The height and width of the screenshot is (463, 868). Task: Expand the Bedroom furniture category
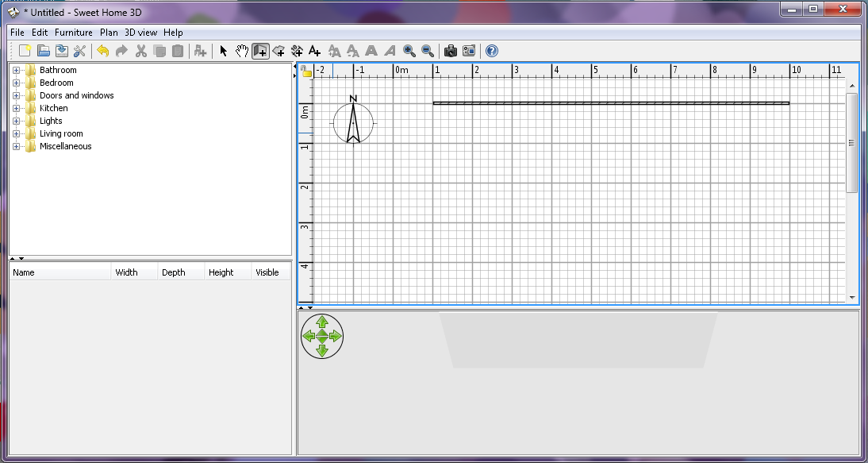click(x=16, y=83)
